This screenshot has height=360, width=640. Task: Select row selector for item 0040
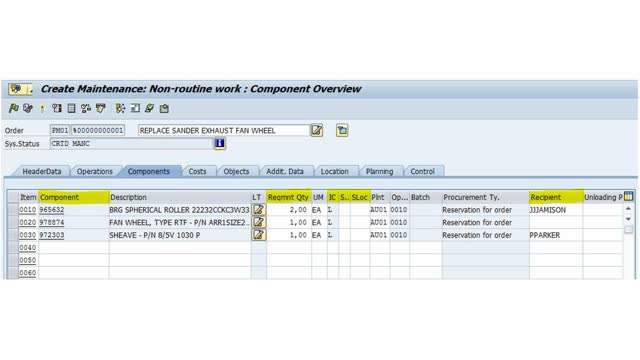click(x=13, y=248)
